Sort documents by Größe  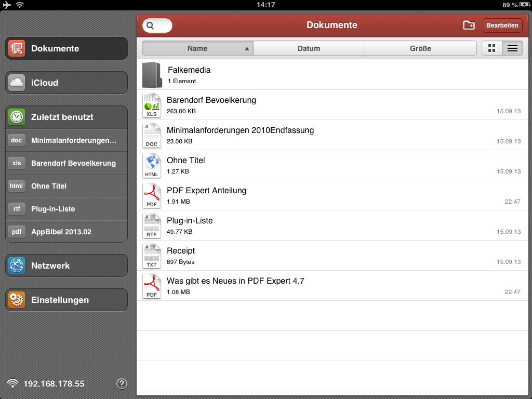pyautogui.click(x=420, y=48)
